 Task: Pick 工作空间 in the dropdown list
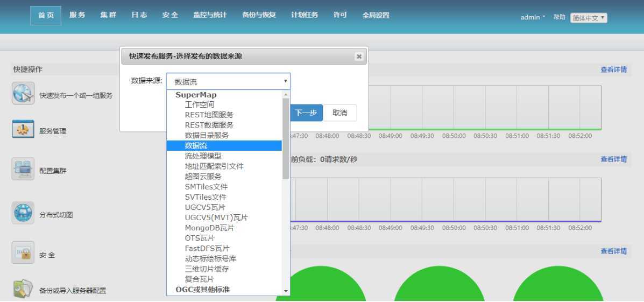point(200,104)
